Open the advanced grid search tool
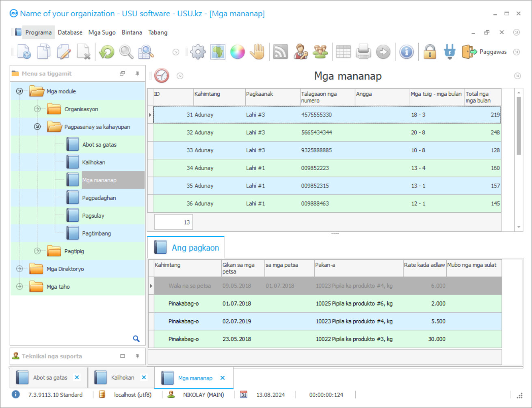 pyautogui.click(x=146, y=52)
